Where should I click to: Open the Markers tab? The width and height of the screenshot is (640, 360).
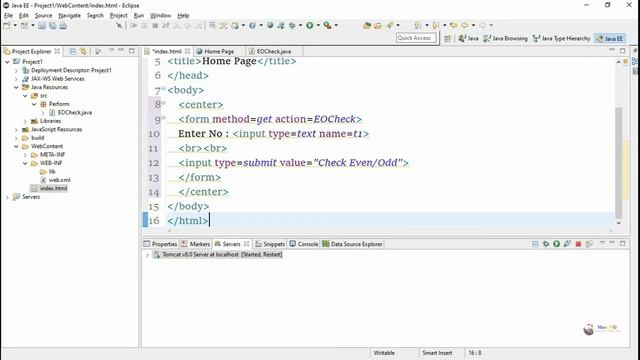(196, 244)
